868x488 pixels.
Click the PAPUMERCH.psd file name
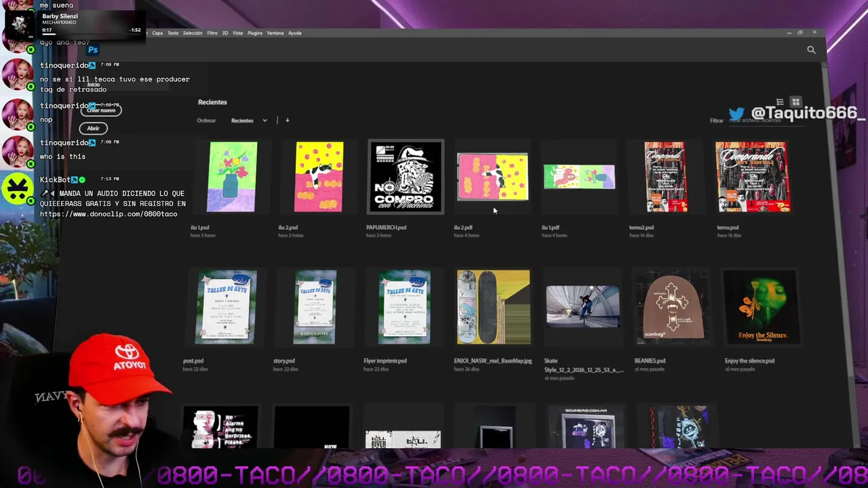[386, 228]
